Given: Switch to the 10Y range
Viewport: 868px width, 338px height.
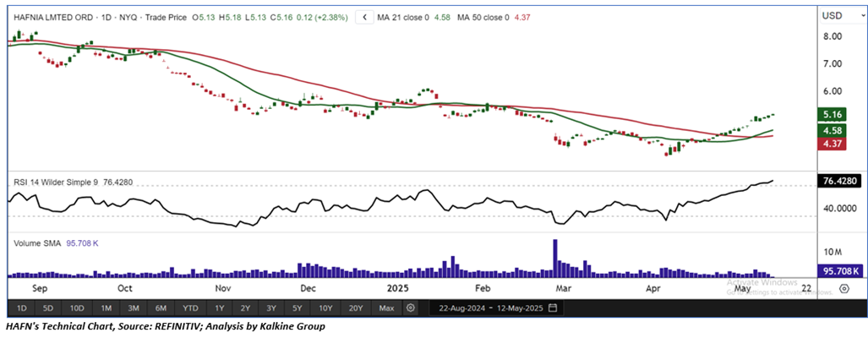Looking at the screenshot, I should click(x=325, y=308).
